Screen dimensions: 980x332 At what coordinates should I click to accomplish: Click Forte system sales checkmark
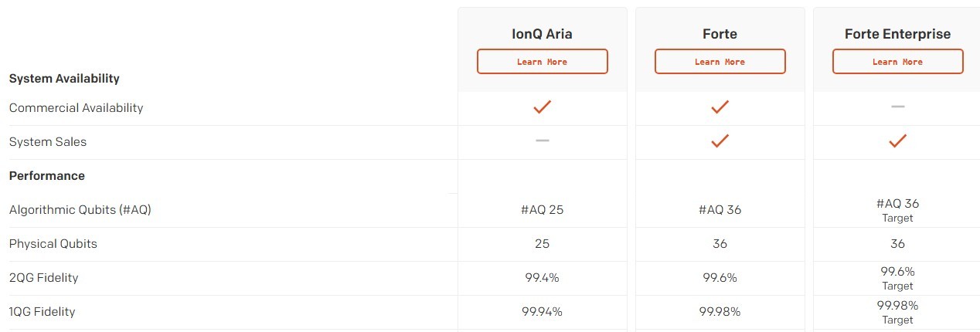[x=720, y=141]
